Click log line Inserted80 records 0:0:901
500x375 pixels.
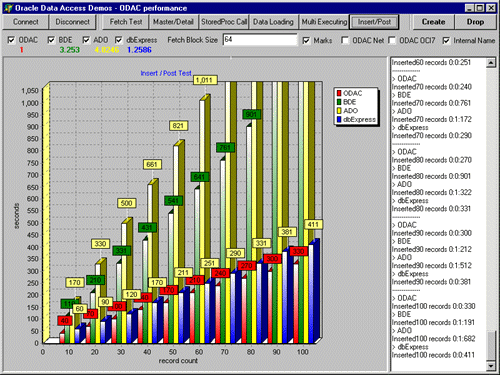(431, 176)
